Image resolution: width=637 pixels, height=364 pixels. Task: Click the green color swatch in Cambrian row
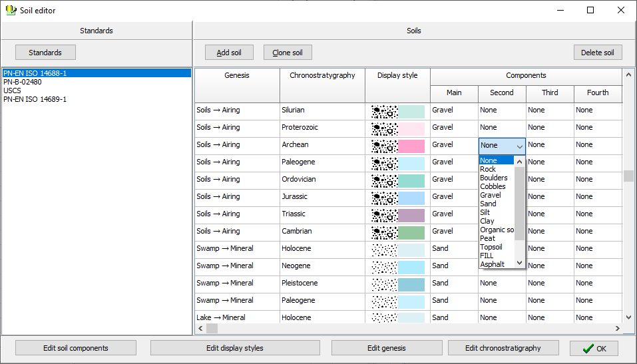(x=411, y=232)
